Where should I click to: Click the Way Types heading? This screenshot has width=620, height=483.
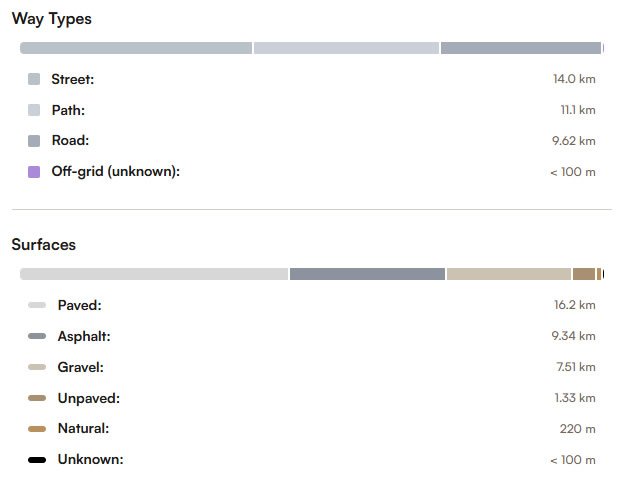(x=52, y=19)
